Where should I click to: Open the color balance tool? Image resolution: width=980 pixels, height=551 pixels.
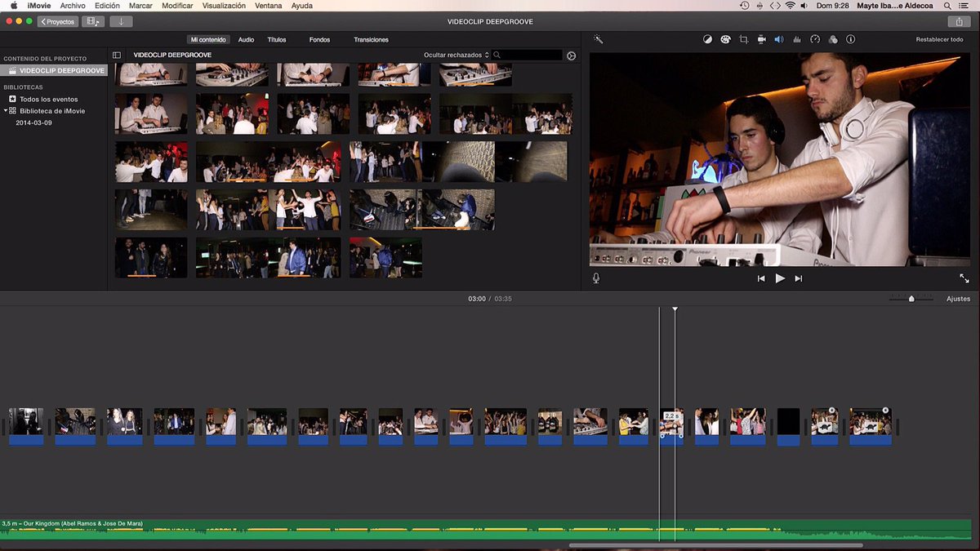pos(707,39)
